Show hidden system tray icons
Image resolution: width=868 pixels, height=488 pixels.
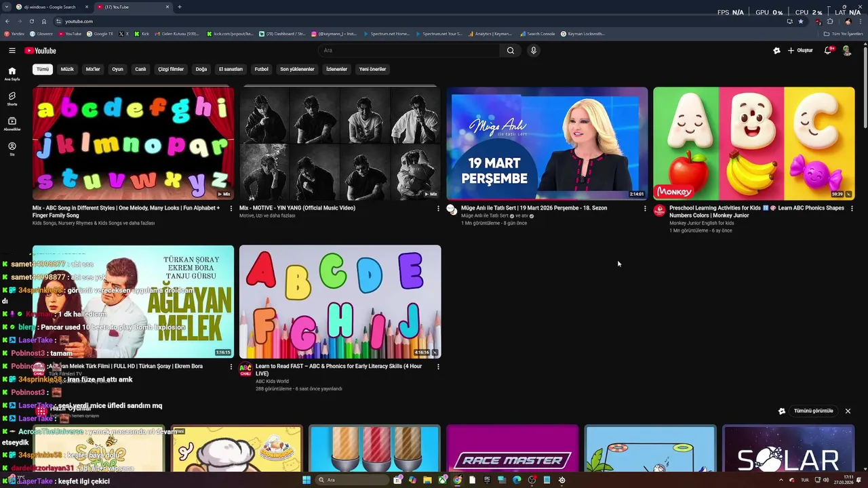coord(781,480)
